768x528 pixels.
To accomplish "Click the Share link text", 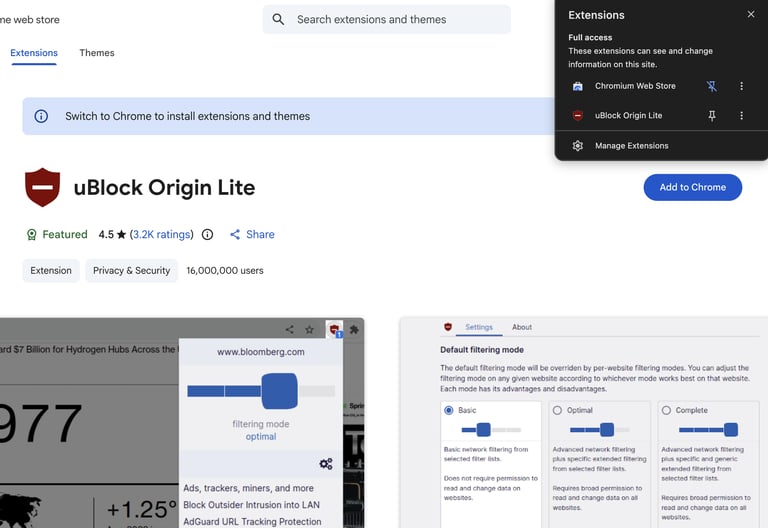I will coord(260,235).
